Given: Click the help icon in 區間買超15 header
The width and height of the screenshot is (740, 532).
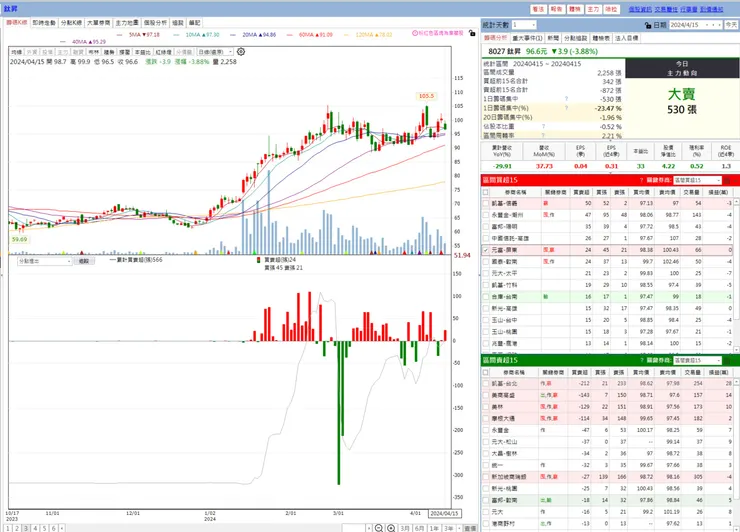Looking at the screenshot, I should pyautogui.click(x=641, y=180).
